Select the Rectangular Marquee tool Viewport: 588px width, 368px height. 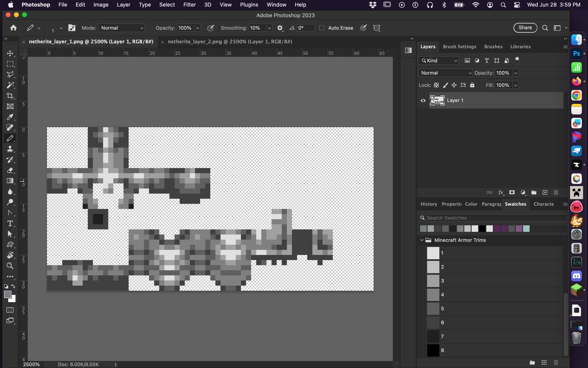tap(10, 64)
